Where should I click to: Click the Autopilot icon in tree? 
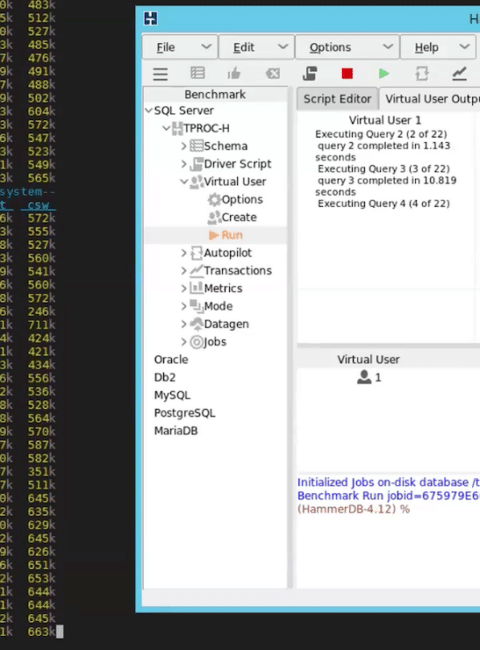tap(196, 253)
